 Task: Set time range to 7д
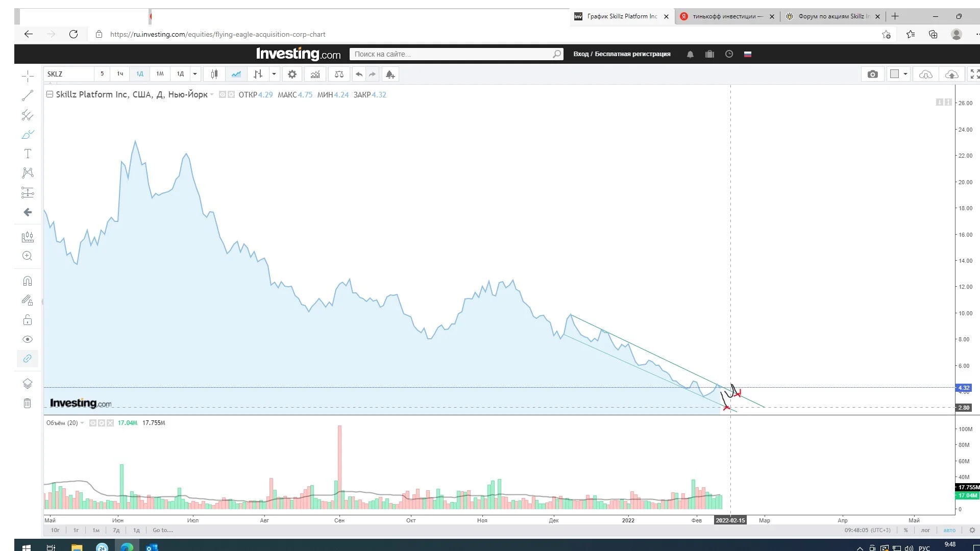tap(116, 531)
